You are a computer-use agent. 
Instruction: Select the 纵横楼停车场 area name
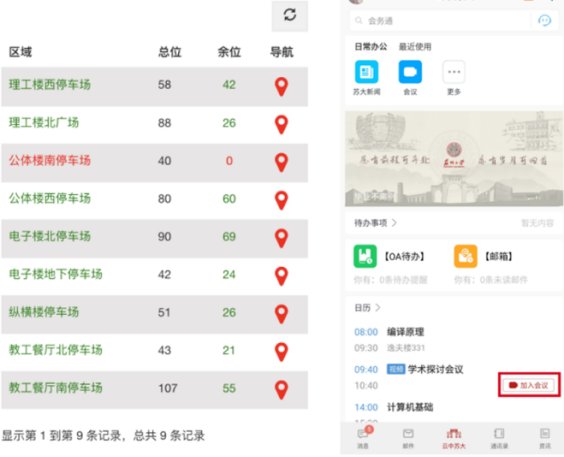coord(44,312)
